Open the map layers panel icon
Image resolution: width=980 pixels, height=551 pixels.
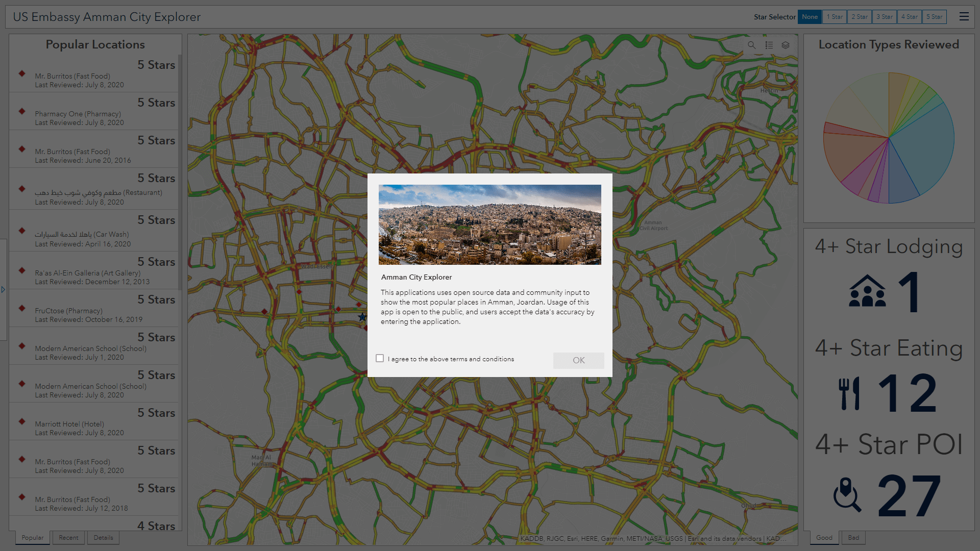pyautogui.click(x=786, y=45)
